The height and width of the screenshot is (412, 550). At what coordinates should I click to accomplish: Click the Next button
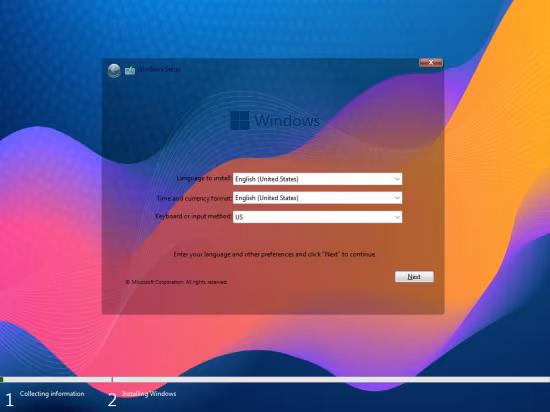[414, 277]
